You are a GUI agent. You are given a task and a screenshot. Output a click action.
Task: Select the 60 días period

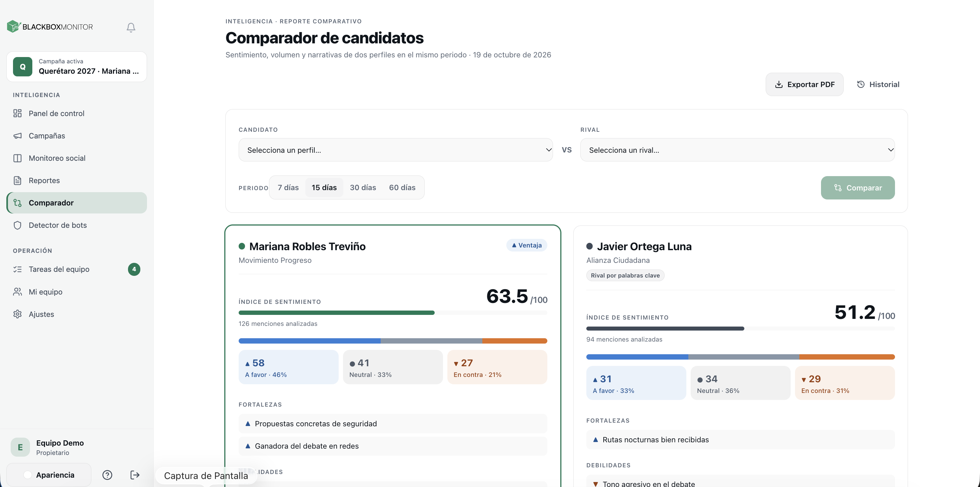pos(402,187)
